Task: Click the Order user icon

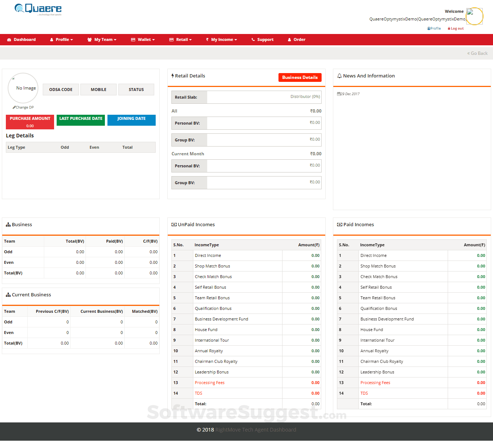Action: coord(289,40)
